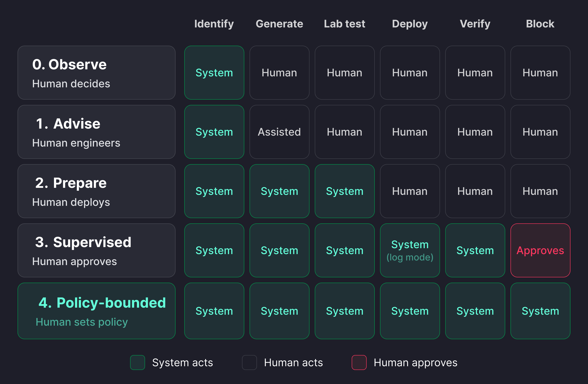Click the Policy-bounded row Identify System cell

tap(214, 311)
